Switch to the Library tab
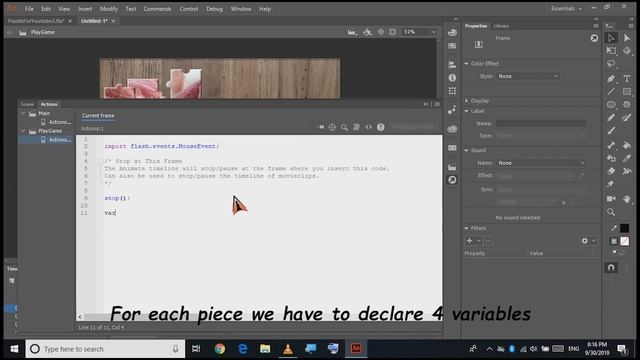 501,26
